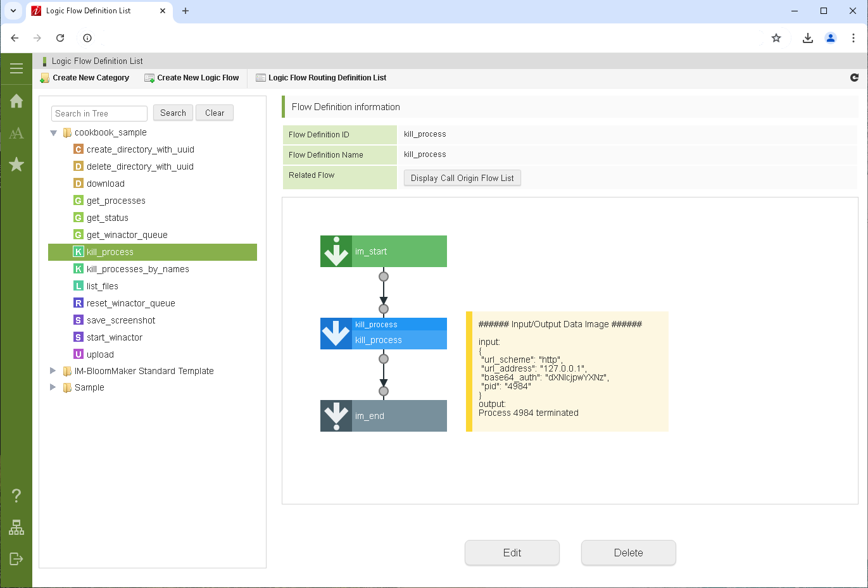Click the cookbook_sample folder icon
This screenshot has height=588, width=868.
point(67,133)
